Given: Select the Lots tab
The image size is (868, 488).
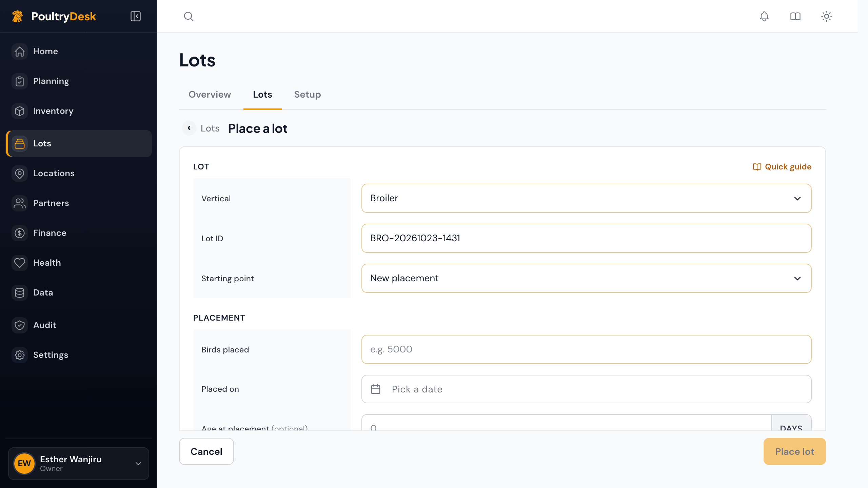Looking at the screenshot, I should click(262, 95).
